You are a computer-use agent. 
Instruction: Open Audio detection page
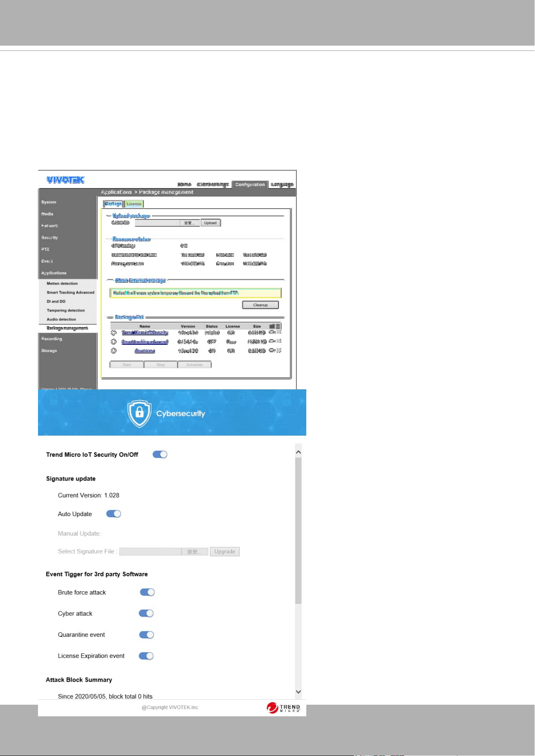[61, 319]
